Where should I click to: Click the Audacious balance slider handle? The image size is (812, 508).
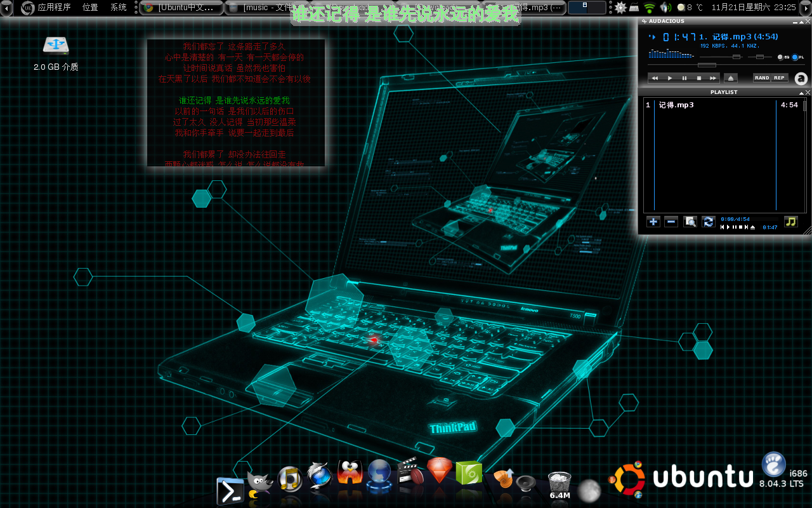click(760, 57)
